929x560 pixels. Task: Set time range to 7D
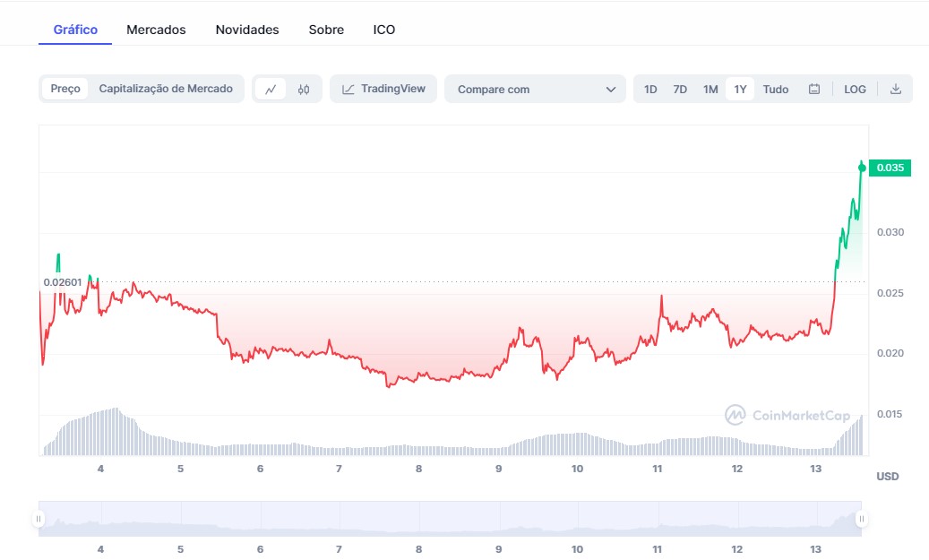(x=680, y=90)
